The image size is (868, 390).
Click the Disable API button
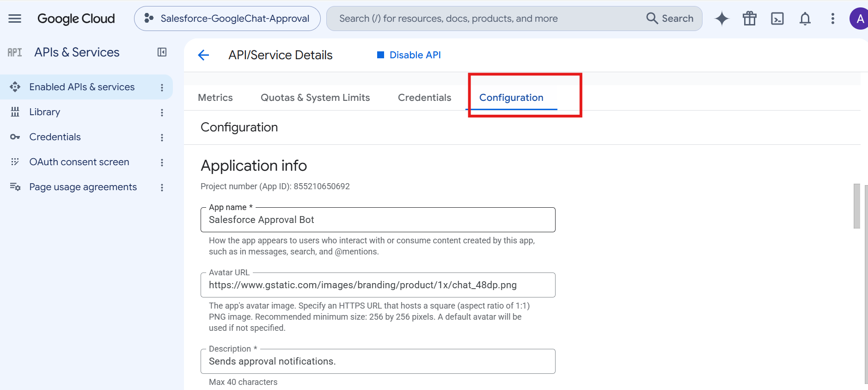pyautogui.click(x=409, y=55)
